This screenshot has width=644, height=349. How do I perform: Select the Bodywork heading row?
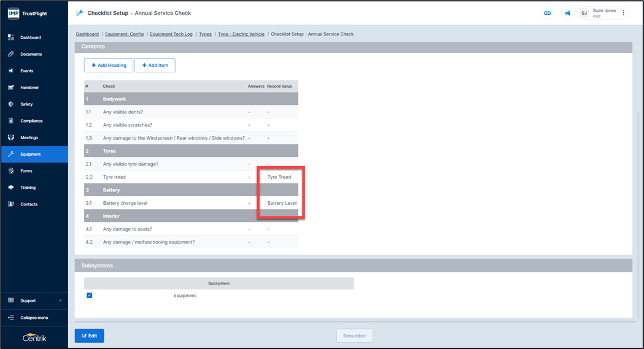tap(191, 99)
